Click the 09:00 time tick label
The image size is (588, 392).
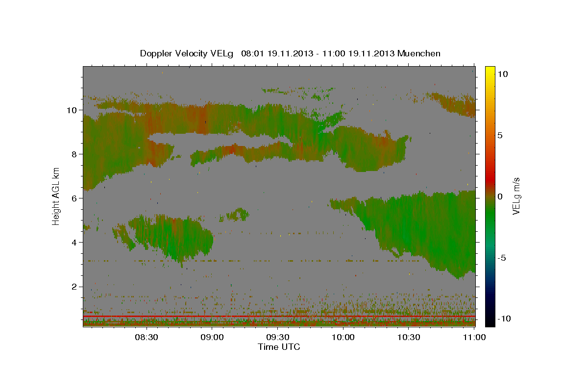212,337
